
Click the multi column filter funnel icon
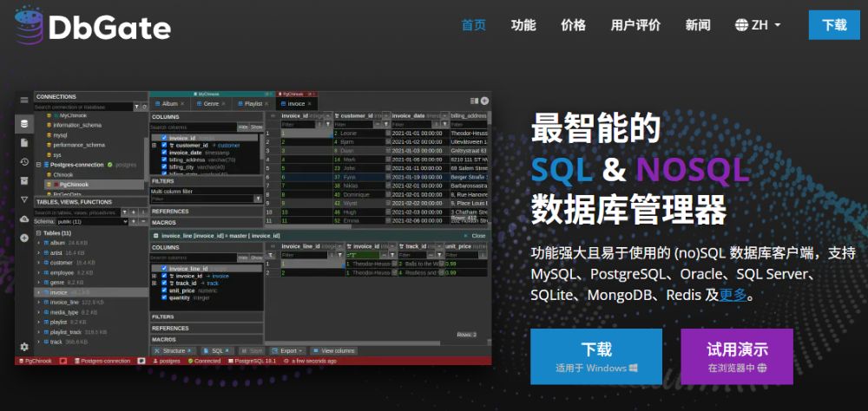258,199
